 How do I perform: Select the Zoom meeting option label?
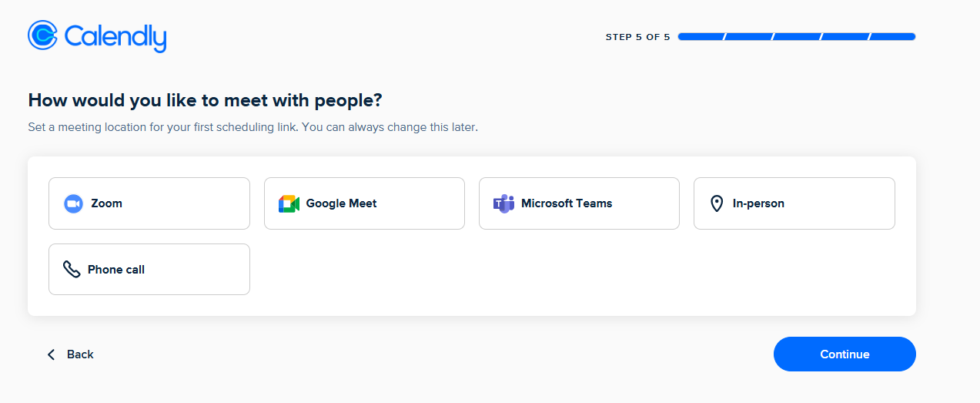pyautogui.click(x=106, y=203)
